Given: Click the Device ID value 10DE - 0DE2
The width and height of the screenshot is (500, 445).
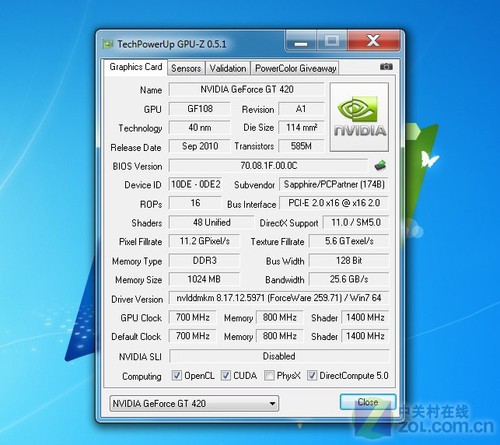Looking at the screenshot, I should click(x=195, y=184).
